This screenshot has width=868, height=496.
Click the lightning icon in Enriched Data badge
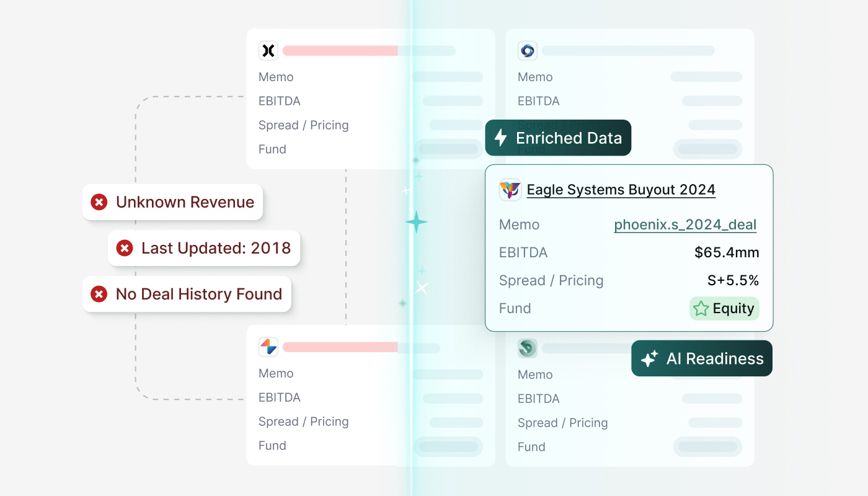click(x=501, y=138)
